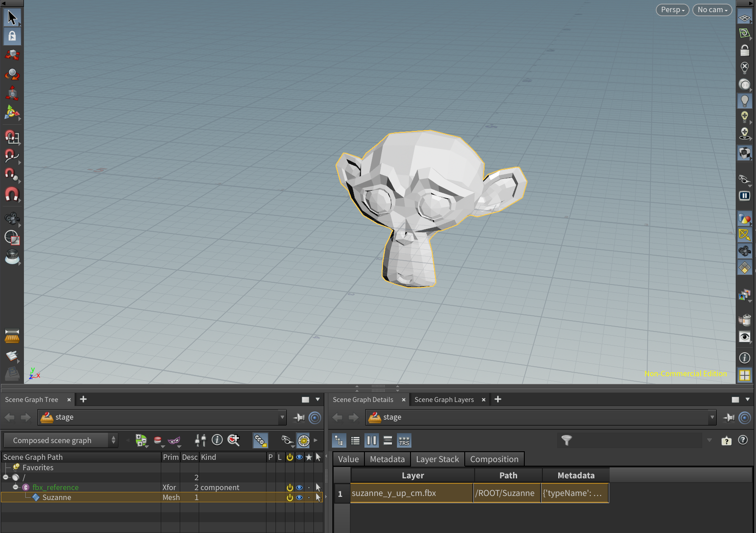Image resolution: width=756 pixels, height=533 pixels.
Task: Open the Scene Graph Details pane menu arrow
Action: pyautogui.click(x=747, y=399)
